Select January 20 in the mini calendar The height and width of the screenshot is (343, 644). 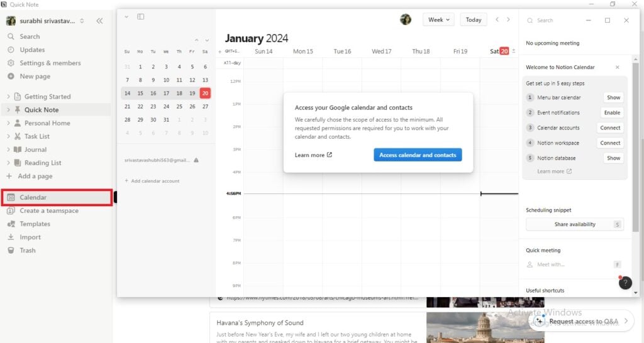[x=205, y=93]
